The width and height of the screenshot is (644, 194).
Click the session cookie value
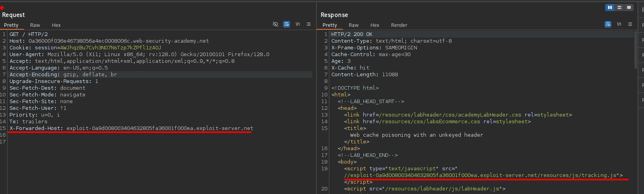(x=111, y=48)
